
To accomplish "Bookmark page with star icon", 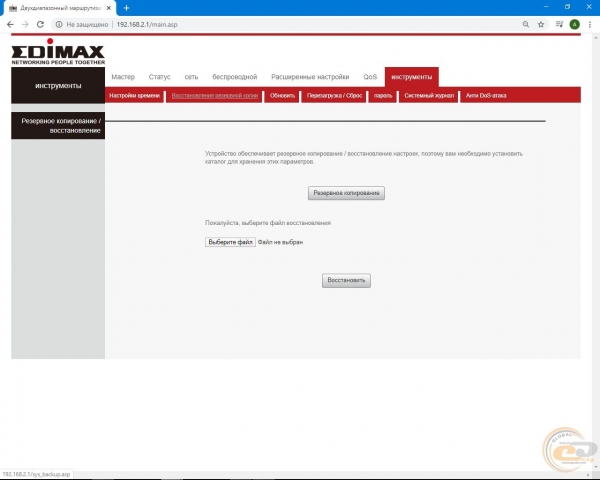I will click(x=541, y=24).
